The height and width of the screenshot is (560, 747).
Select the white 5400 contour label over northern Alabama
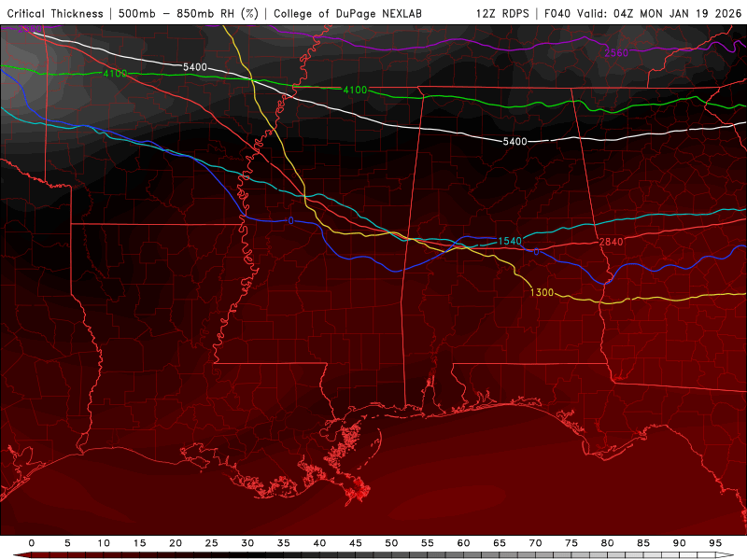tap(515, 142)
